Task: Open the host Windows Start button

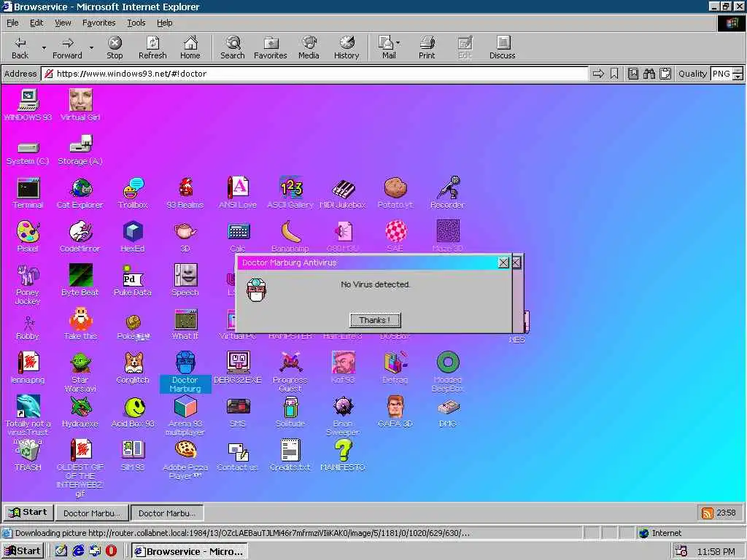Action: (x=23, y=551)
